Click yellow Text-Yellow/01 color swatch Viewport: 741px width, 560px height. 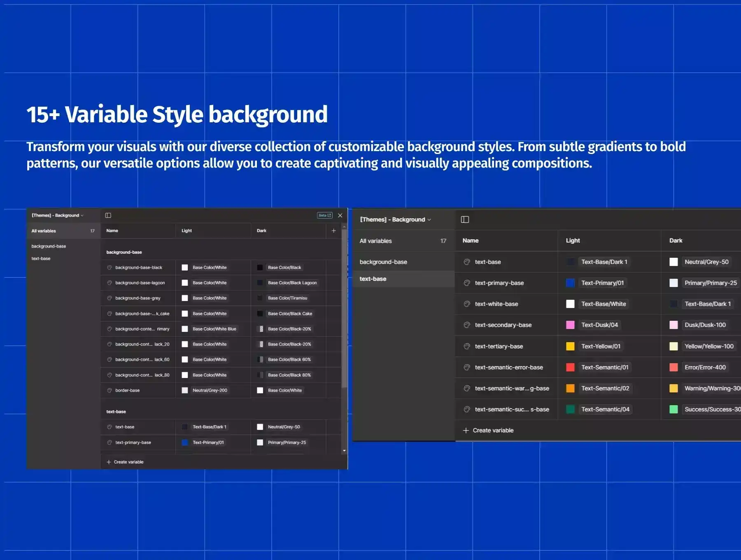coord(570,346)
